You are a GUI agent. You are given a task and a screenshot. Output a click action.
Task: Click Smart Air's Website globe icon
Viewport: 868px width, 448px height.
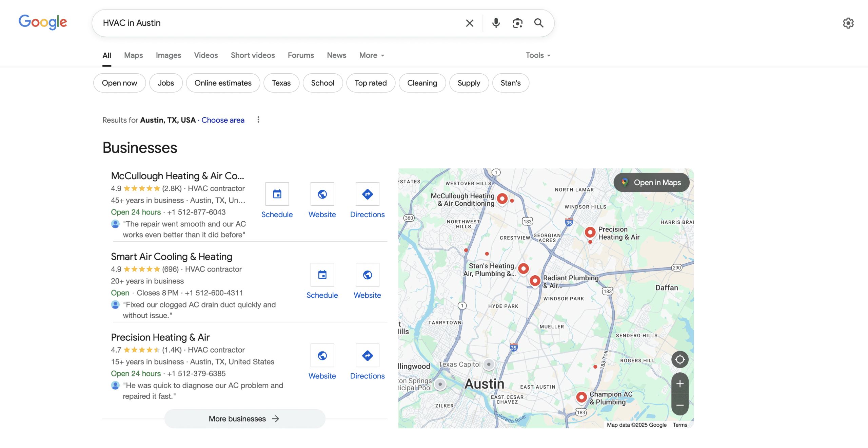(x=367, y=275)
